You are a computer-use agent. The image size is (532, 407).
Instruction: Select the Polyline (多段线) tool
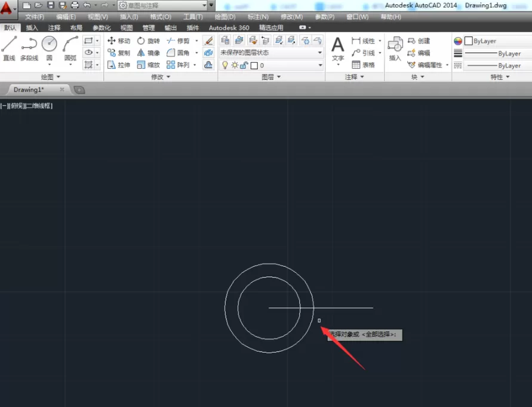tap(29, 48)
